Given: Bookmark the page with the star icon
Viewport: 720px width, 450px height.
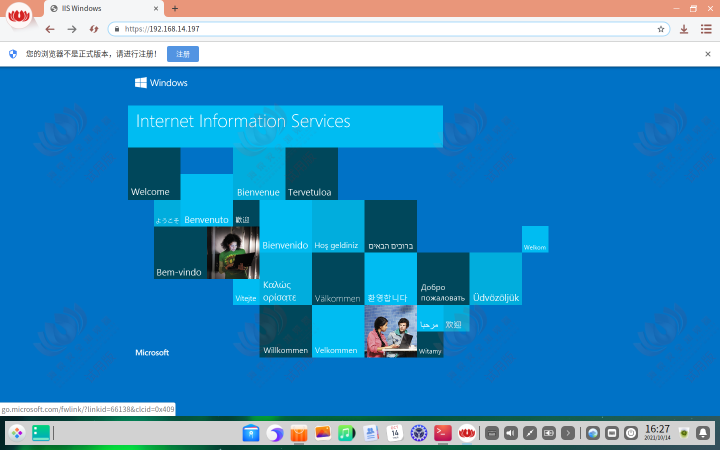Looking at the screenshot, I should click(x=661, y=29).
